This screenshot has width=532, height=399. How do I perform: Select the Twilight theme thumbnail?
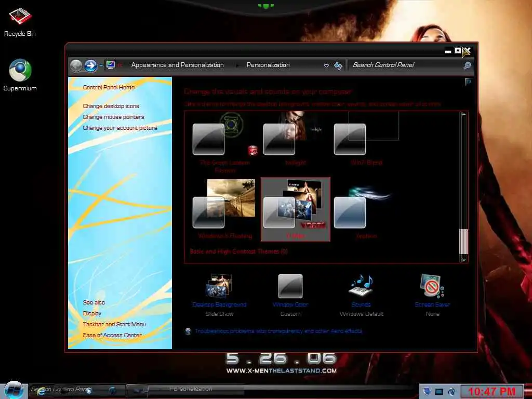(295, 139)
